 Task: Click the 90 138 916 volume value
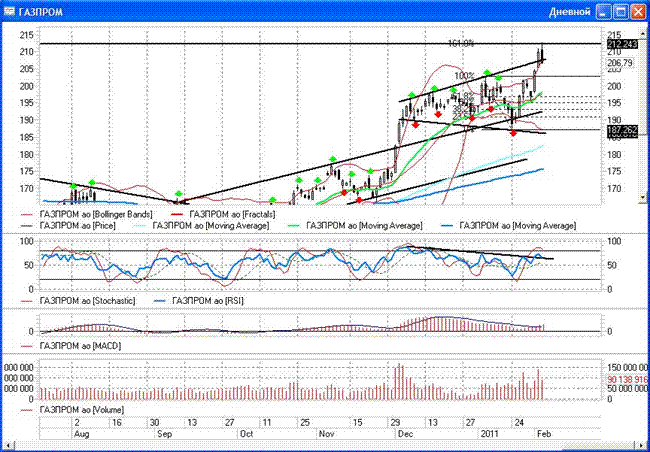628,379
